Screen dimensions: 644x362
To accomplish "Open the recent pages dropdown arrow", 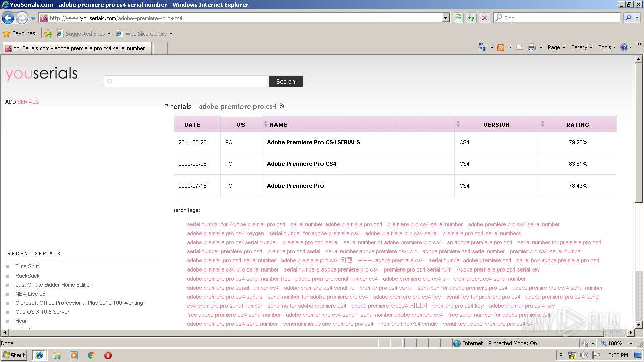I will [33, 18].
